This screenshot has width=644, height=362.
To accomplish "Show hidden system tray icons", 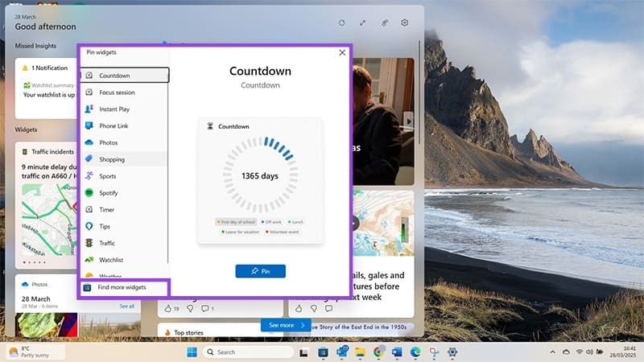I will (553, 352).
